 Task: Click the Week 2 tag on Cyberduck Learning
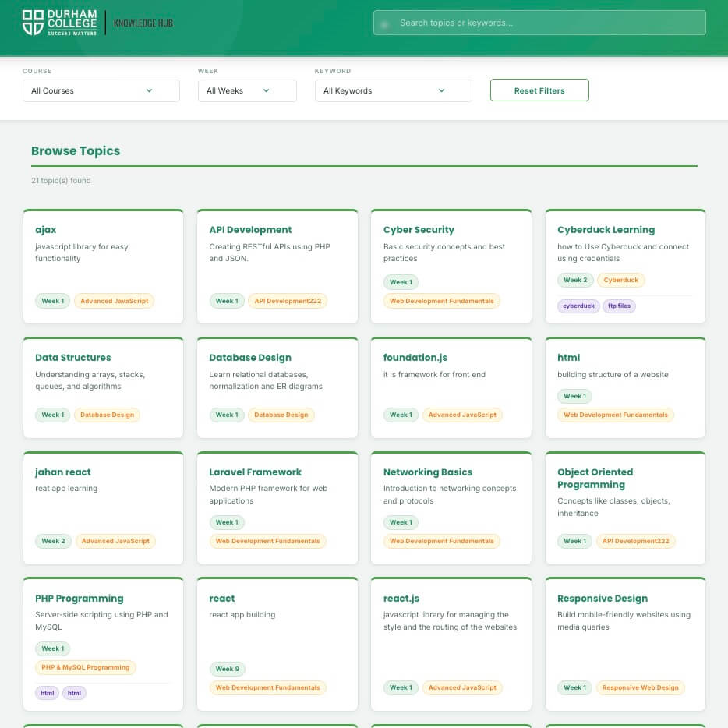click(x=575, y=280)
